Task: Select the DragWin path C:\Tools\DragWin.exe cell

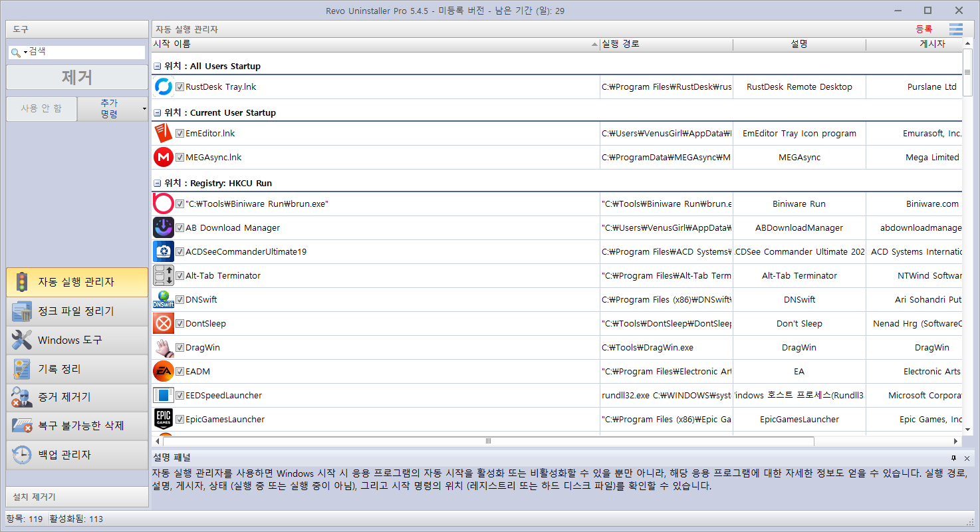Action: [x=666, y=348]
